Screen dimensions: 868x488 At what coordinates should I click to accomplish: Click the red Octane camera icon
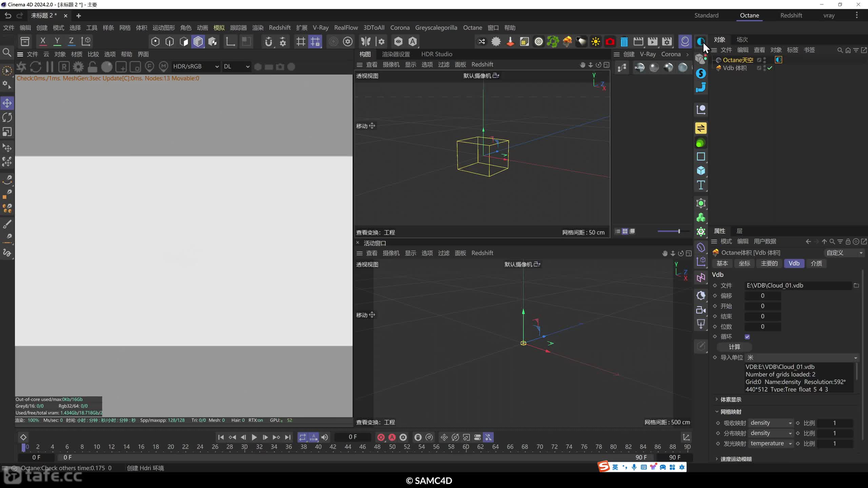click(610, 42)
